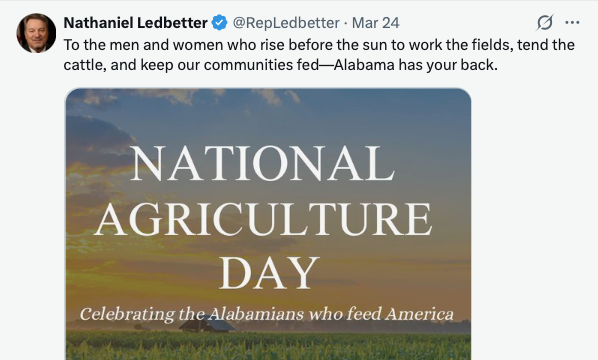Click the word DAY in the image
This screenshot has width=598, height=360.
point(269,272)
